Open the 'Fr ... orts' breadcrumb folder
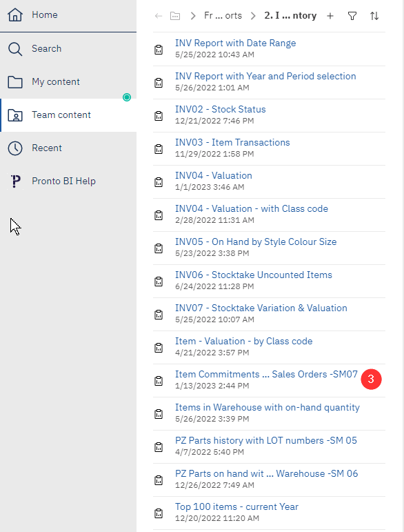The height and width of the screenshot is (532, 404). point(223,16)
